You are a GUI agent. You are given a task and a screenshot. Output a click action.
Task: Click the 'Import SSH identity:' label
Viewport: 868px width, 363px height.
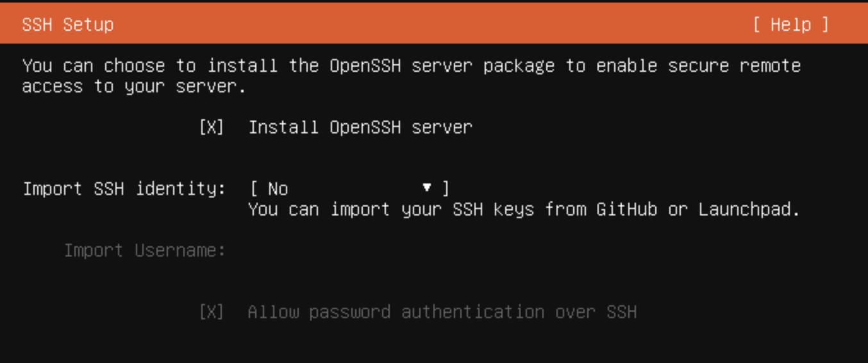(x=124, y=189)
